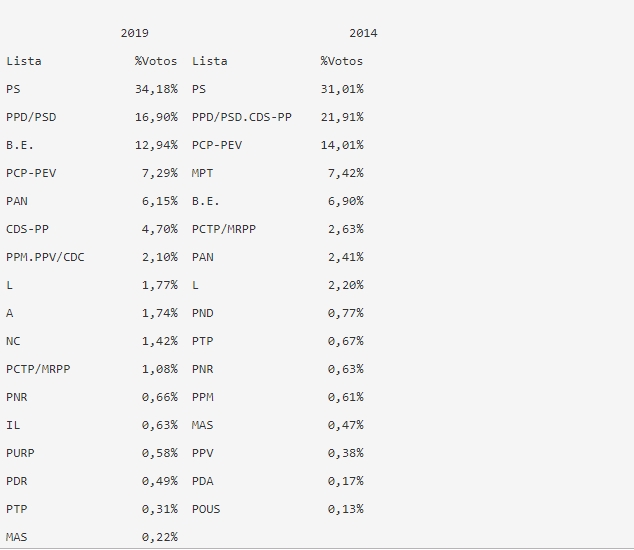Select the NC party label
Image resolution: width=634 pixels, height=550 pixels.
[13, 341]
